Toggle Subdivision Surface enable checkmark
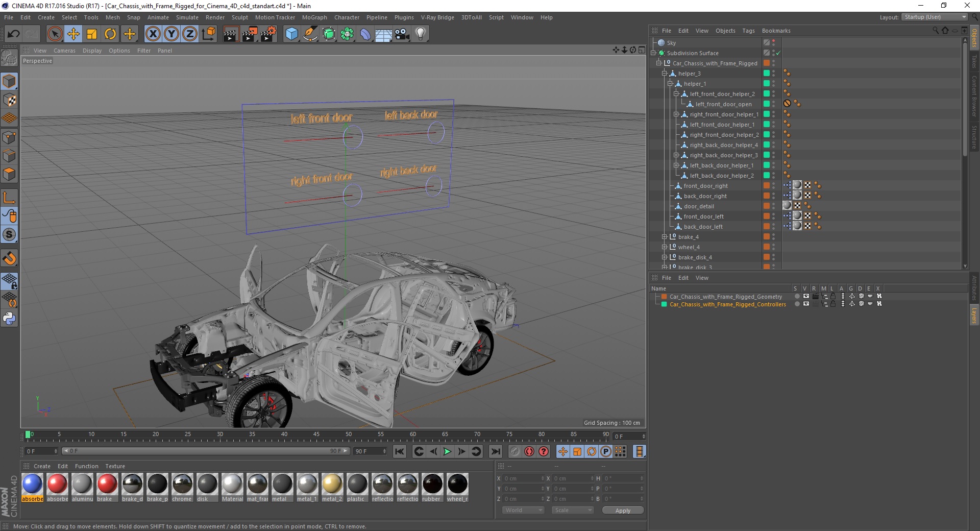This screenshot has width=980, height=531. [778, 53]
